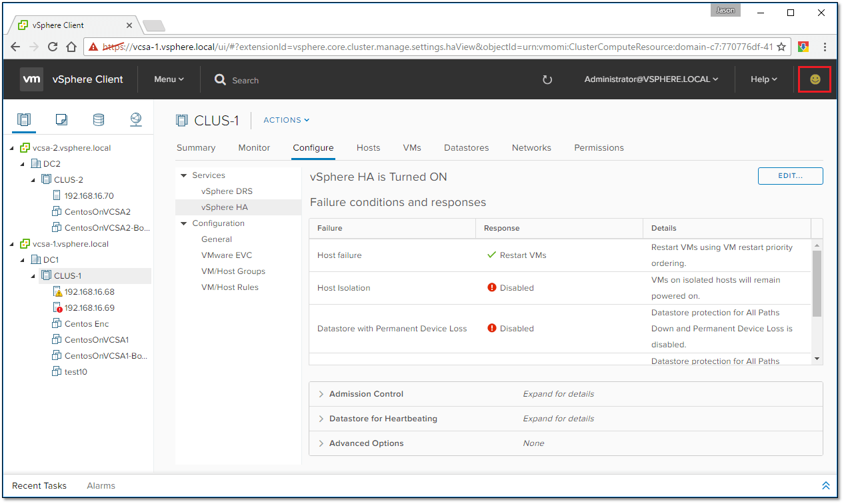Image resolution: width=844 pixels, height=504 pixels.
Task: Expand Admission Control details
Action: [321, 394]
